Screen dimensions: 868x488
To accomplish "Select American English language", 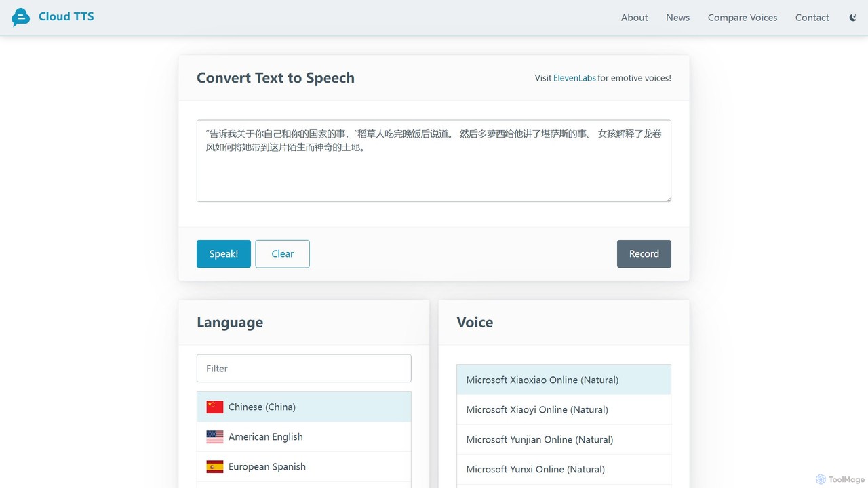I will 304,436.
